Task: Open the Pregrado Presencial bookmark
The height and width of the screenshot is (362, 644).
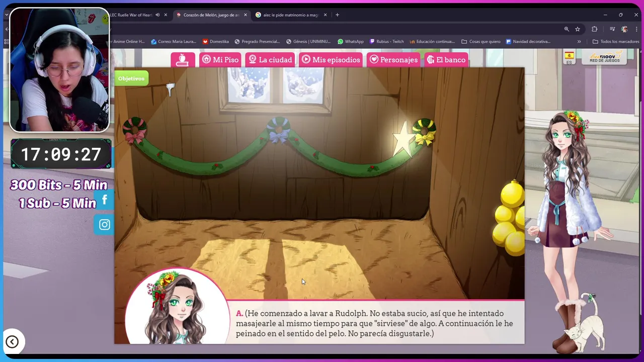Action: tap(257, 42)
